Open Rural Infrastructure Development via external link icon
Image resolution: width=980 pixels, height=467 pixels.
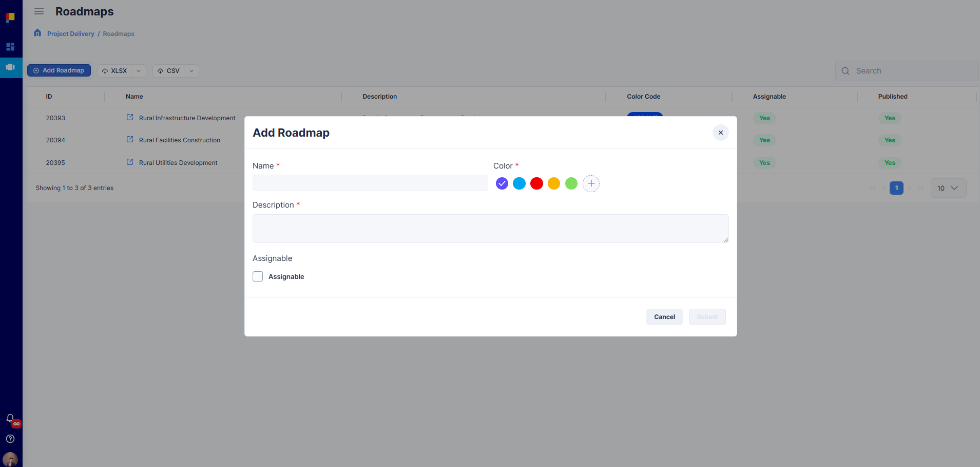tap(129, 117)
